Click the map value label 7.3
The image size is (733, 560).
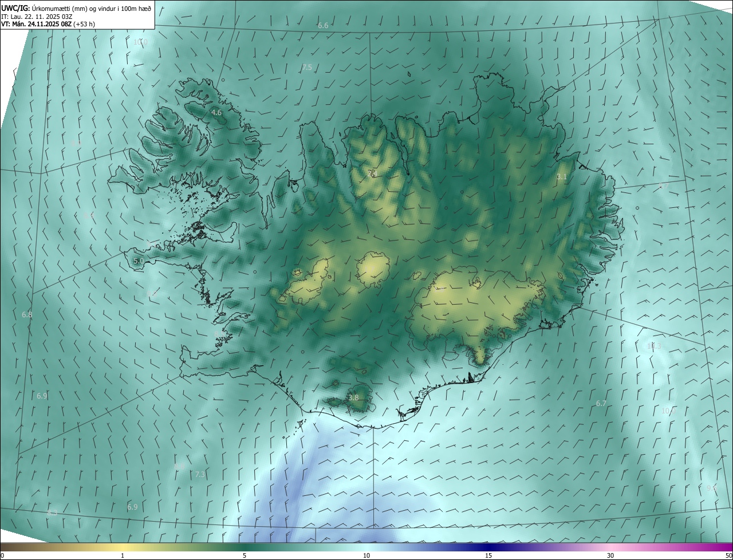click(200, 475)
